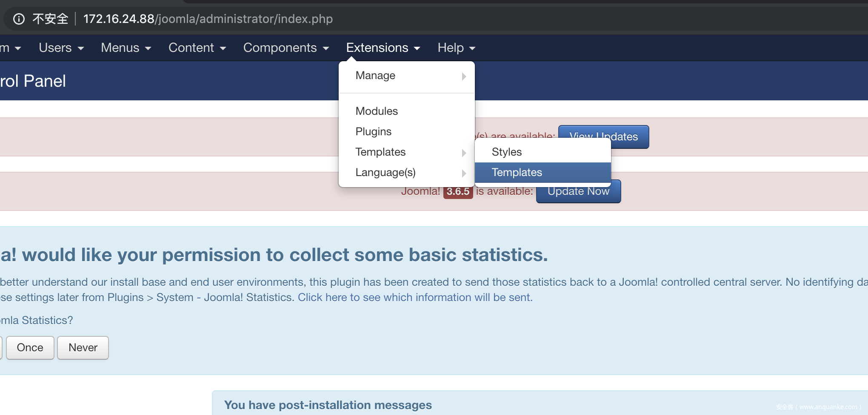868x415 pixels.
Task: Choose Plugins from Extensions menu
Action: tap(373, 132)
